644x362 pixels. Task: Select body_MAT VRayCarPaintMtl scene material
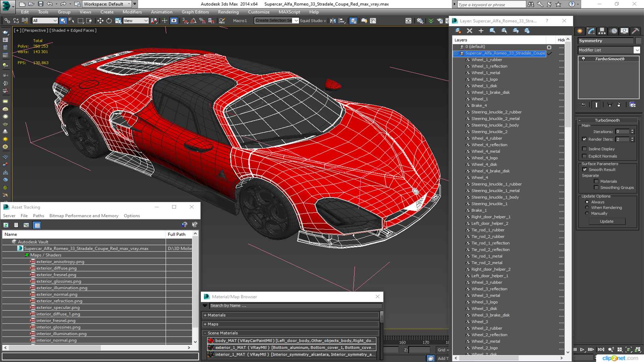point(291,341)
